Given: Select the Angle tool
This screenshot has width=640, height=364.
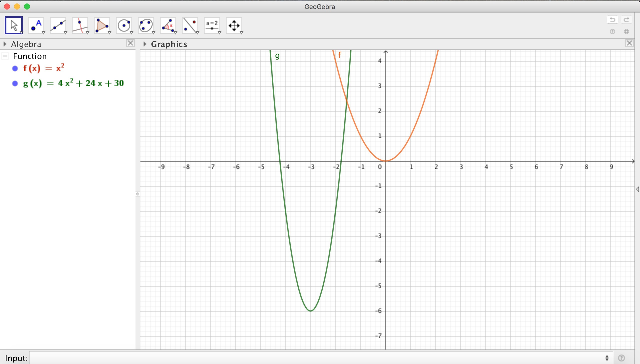Looking at the screenshot, I should coord(168,25).
